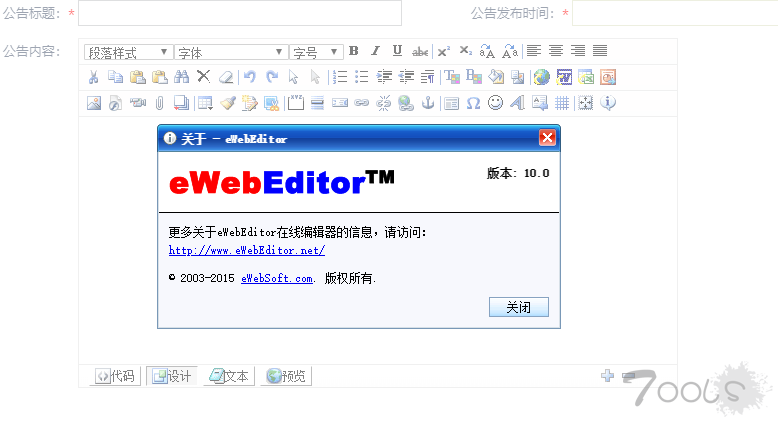Decrease paragraph indent

pyautogui.click(x=406, y=77)
